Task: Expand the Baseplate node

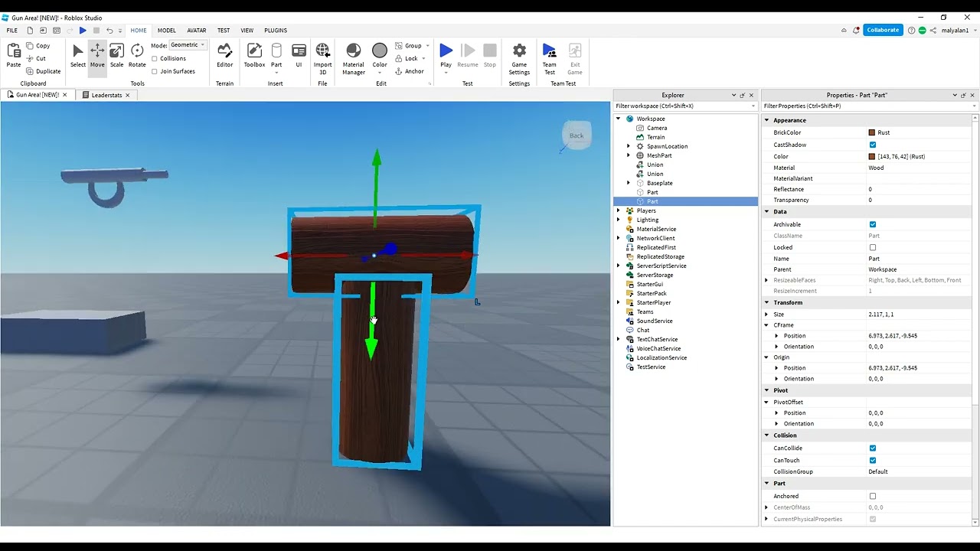Action: coord(629,183)
